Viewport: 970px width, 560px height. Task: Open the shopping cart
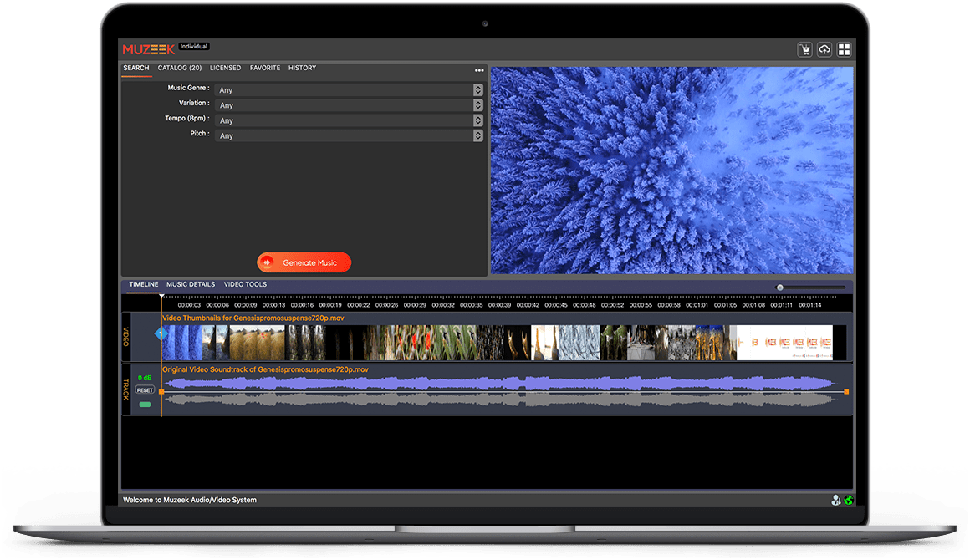tap(805, 49)
